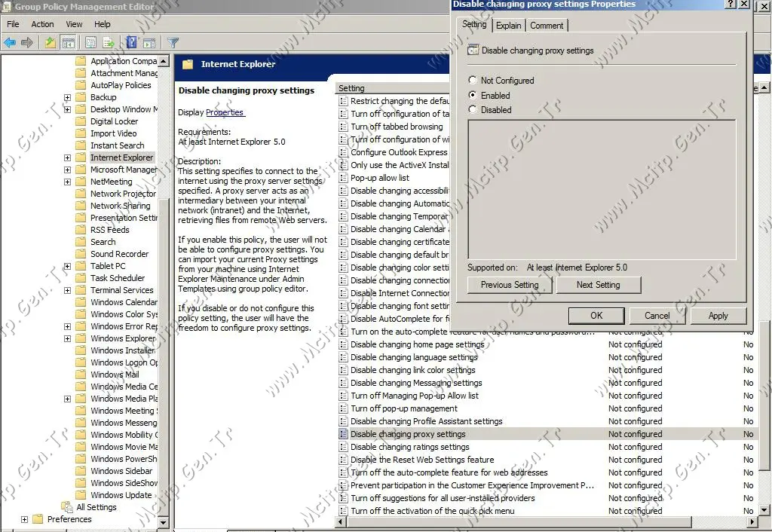Click the Previous Setting button

point(510,284)
